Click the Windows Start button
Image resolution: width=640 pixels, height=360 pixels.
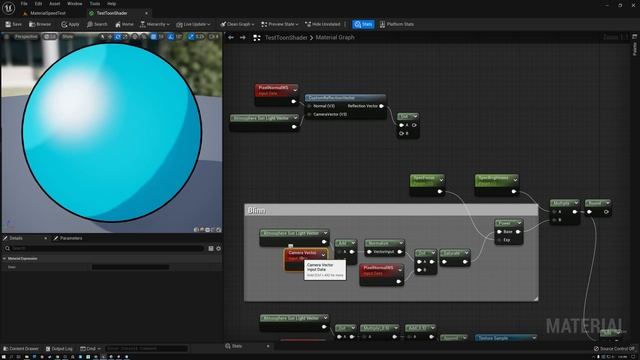[x=4, y=357]
